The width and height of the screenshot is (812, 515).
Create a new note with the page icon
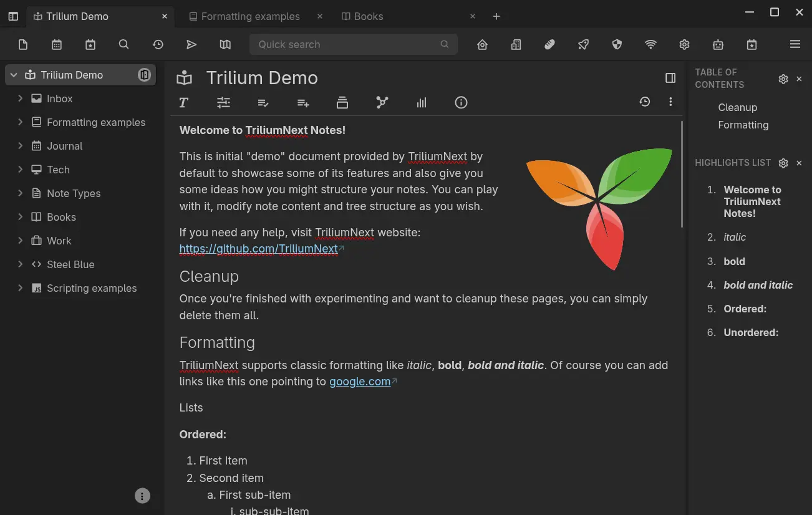point(23,44)
